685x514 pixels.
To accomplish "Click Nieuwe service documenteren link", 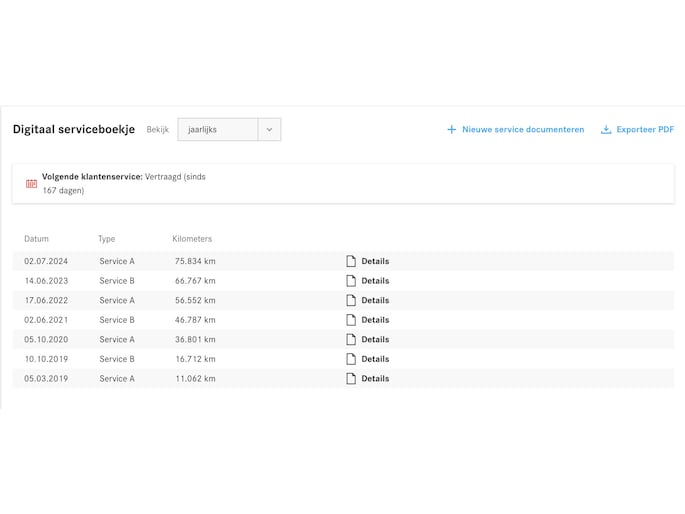I will (x=523, y=130).
